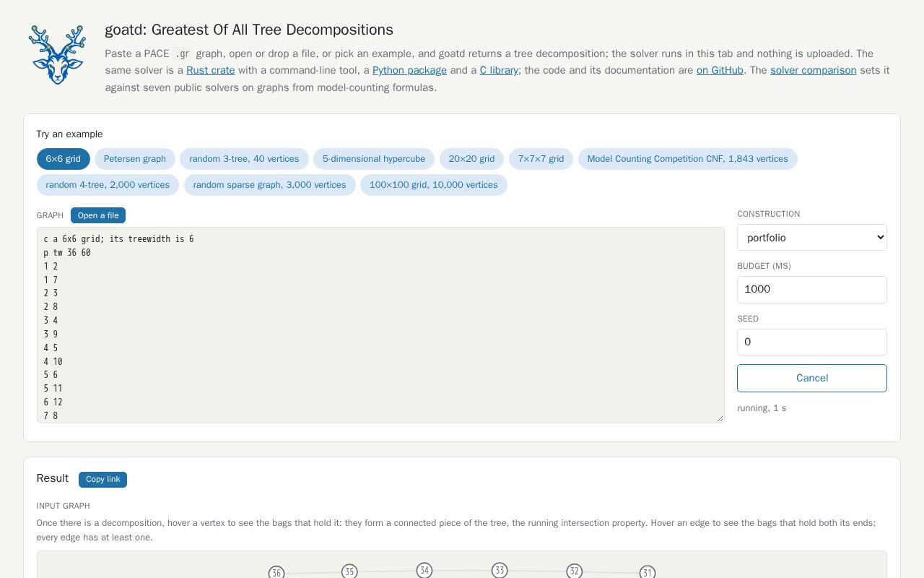Focus the graph text area
This screenshot has height=578, width=924.
click(x=380, y=325)
